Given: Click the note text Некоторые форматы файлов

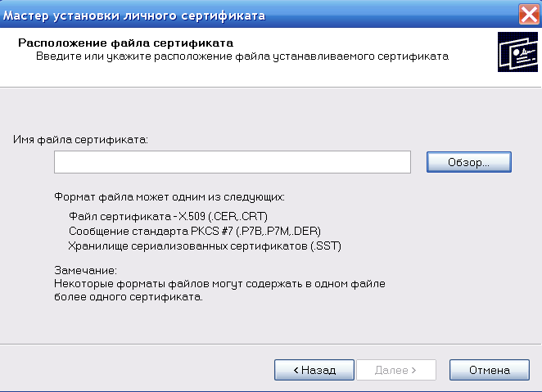Looking at the screenshot, I should pyautogui.click(x=220, y=283).
